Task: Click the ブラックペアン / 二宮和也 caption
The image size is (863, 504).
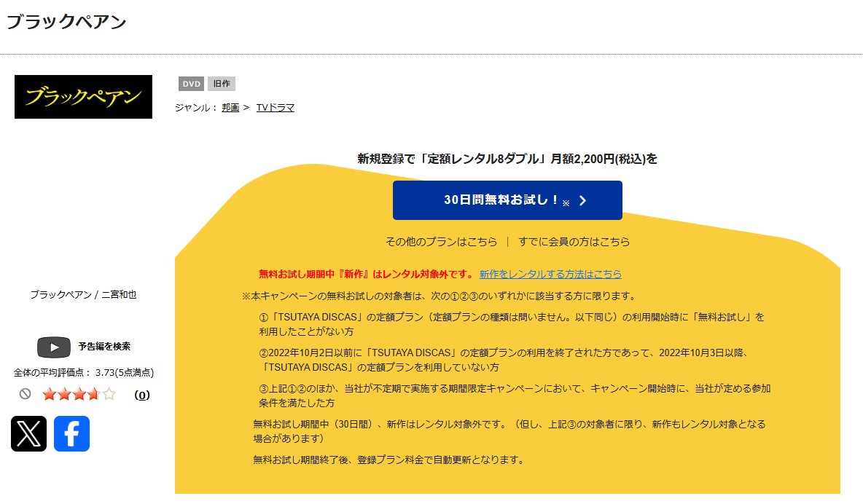Action: pos(83,295)
